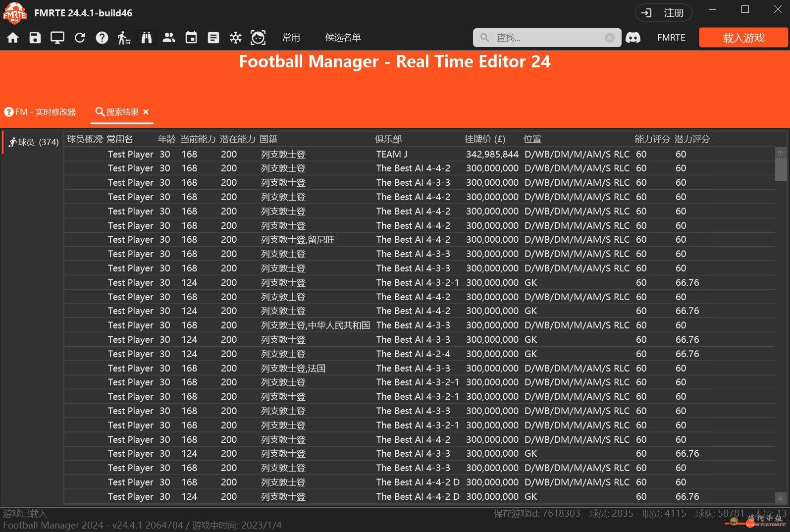Click the 载入游戏 load game button
The image size is (790, 532).
point(743,38)
